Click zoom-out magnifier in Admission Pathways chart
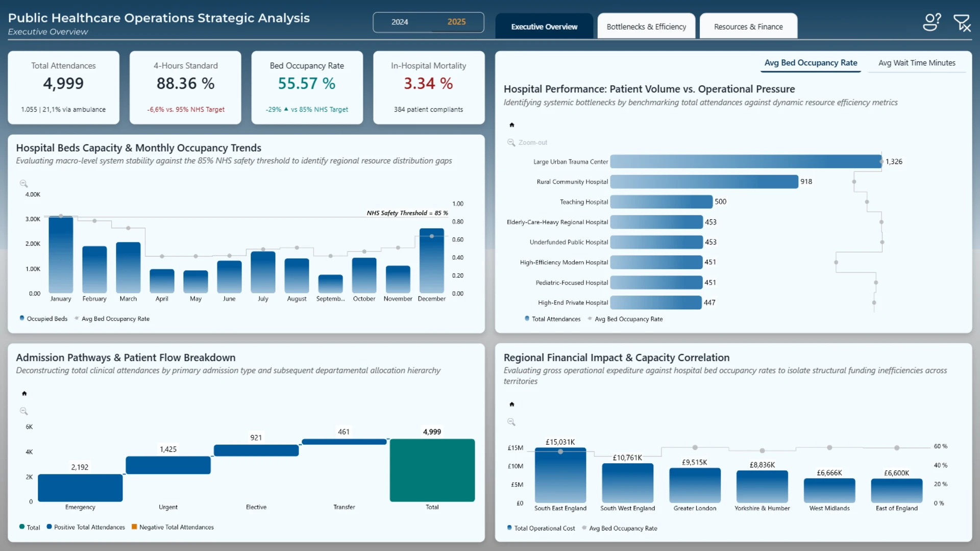Image resolution: width=980 pixels, height=551 pixels. tap(23, 411)
